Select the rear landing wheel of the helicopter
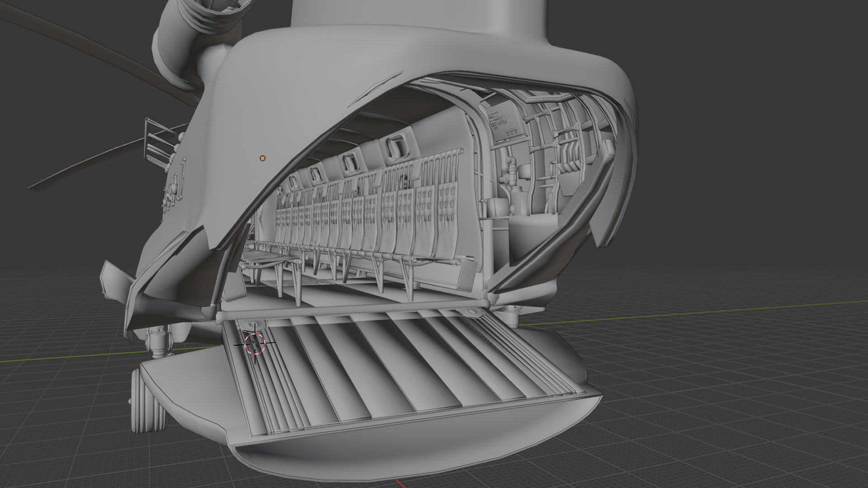This screenshot has width=868, height=488. point(149,401)
